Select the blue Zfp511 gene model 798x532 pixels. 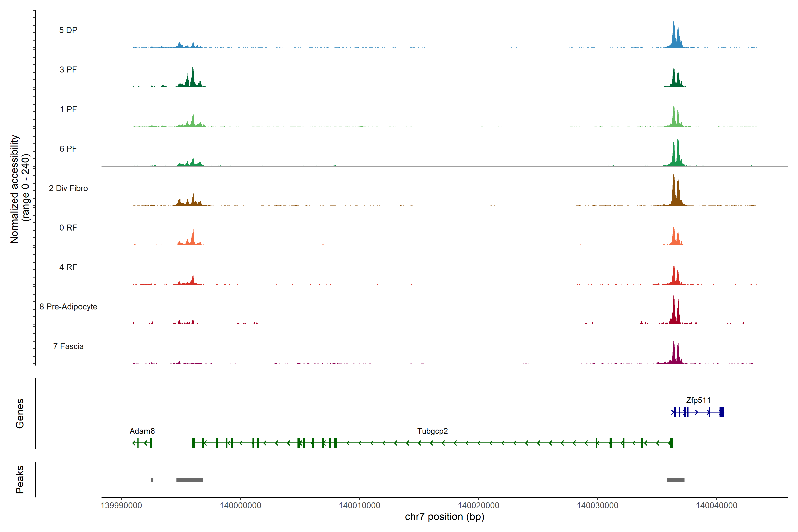tap(697, 412)
